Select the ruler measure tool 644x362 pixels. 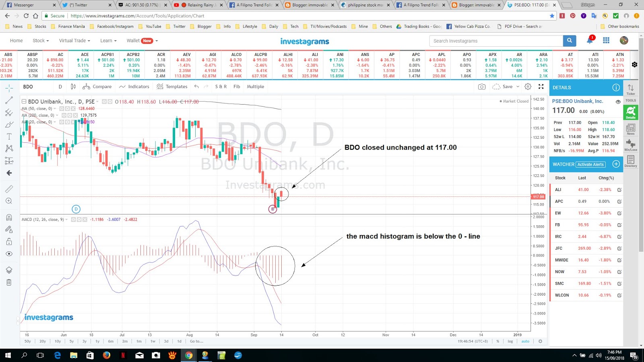(x=9, y=189)
